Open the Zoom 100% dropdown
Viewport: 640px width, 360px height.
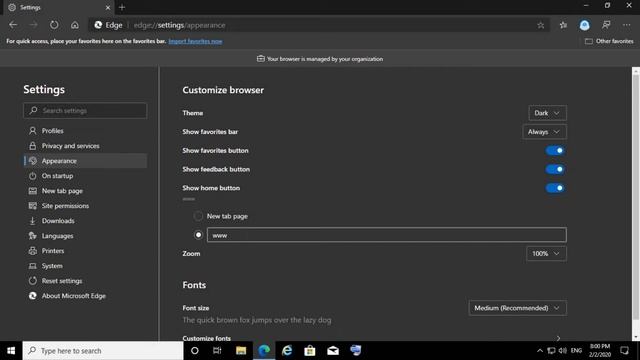click(546, 253)
